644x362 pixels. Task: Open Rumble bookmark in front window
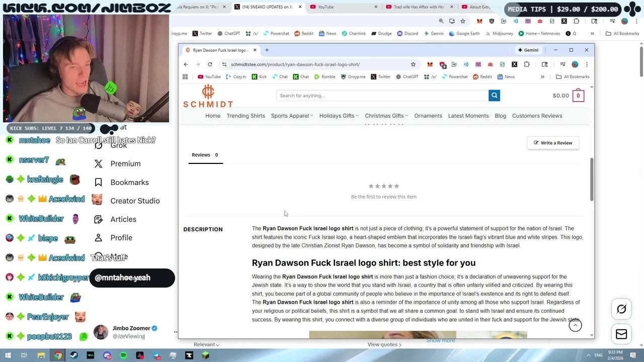coord(325,77)
